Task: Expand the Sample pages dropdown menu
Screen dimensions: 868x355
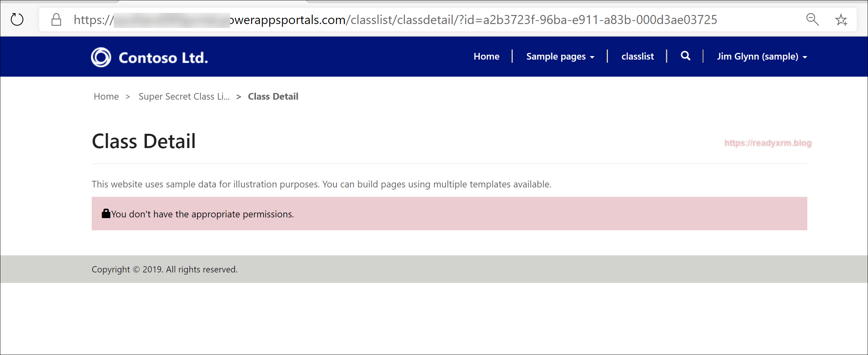Action: coord(560,56)
